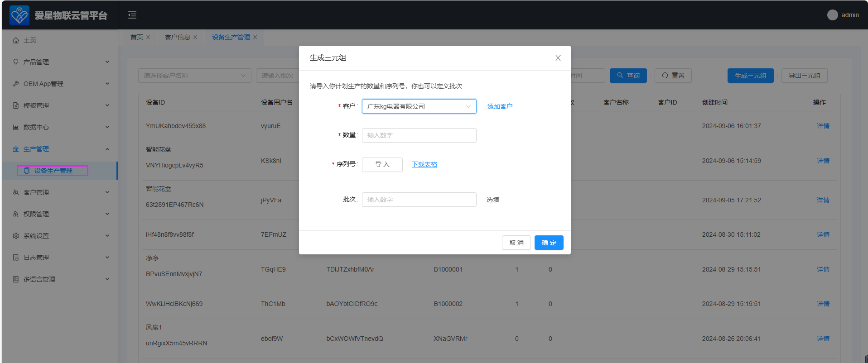Click the 生成三元组 blue button
The image size is (868, 363).
[x=751, y=76]
